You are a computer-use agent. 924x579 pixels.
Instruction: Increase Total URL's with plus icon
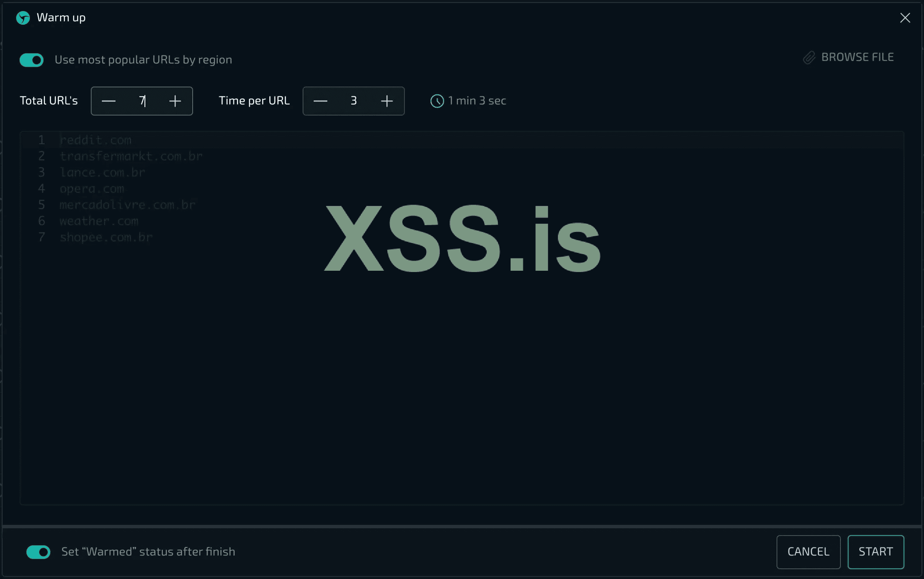click(175, 101)
